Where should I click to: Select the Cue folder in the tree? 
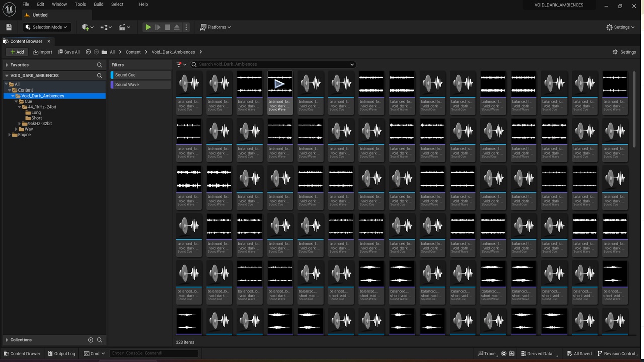[x=28, y=101]
